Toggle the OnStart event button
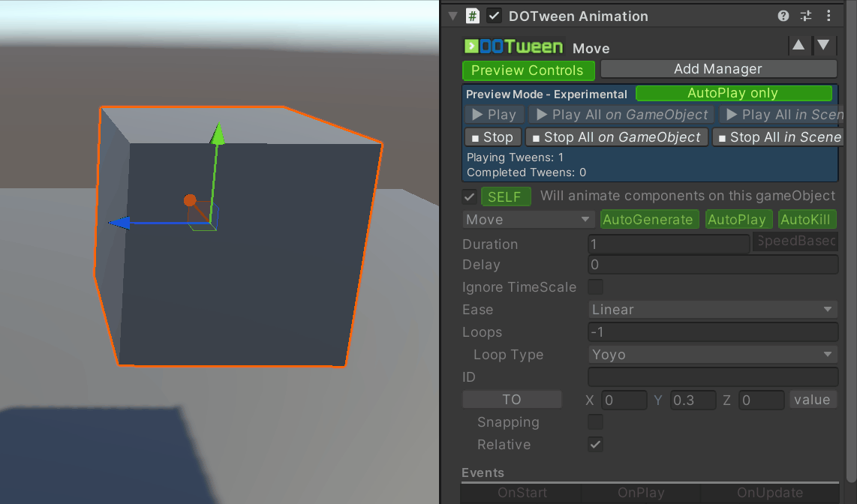The image size is (857, 504). [522, 493]
